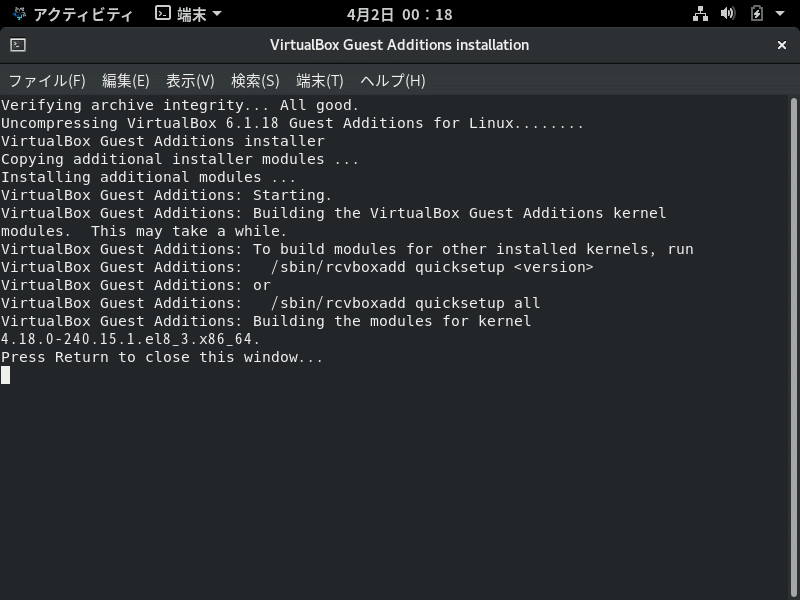This screenshot has height=600, width=800.
Task: Click the wired network status icon
Action: click(700, 14)
